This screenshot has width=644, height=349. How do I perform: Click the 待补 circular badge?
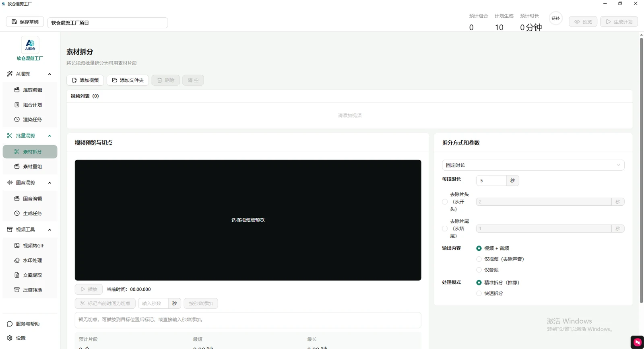(x=556, y=18)
